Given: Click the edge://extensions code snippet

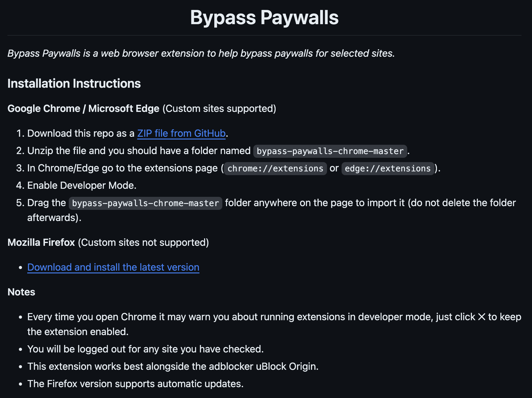Looking at the screenshot, I should coord(387,169).
